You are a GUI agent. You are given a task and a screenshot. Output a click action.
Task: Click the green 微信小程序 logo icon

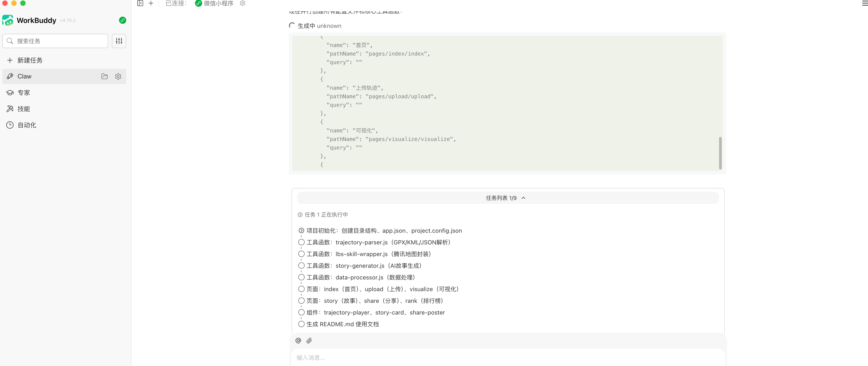(199, 3)
